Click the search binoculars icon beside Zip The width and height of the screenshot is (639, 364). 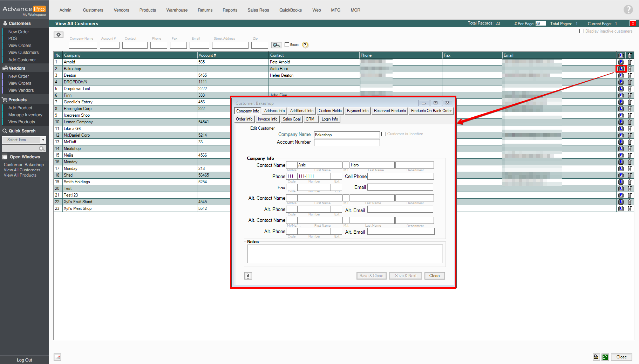pos(277,45)
